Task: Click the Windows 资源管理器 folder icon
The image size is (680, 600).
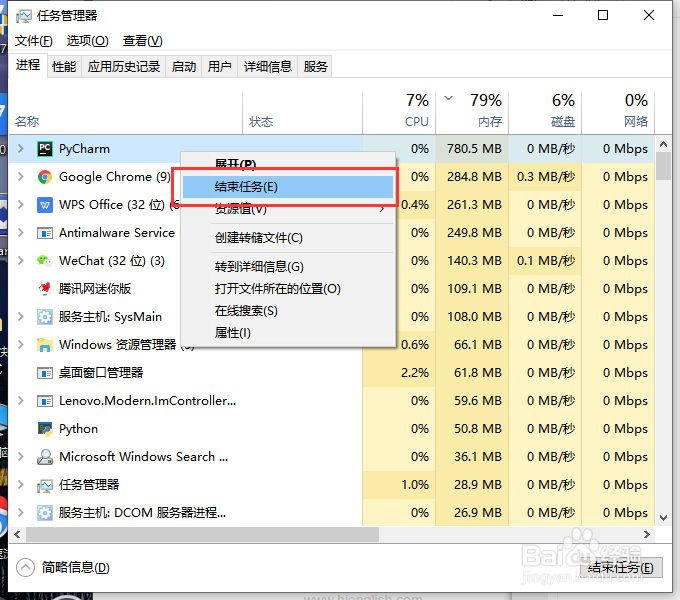Action: (45, 345)
